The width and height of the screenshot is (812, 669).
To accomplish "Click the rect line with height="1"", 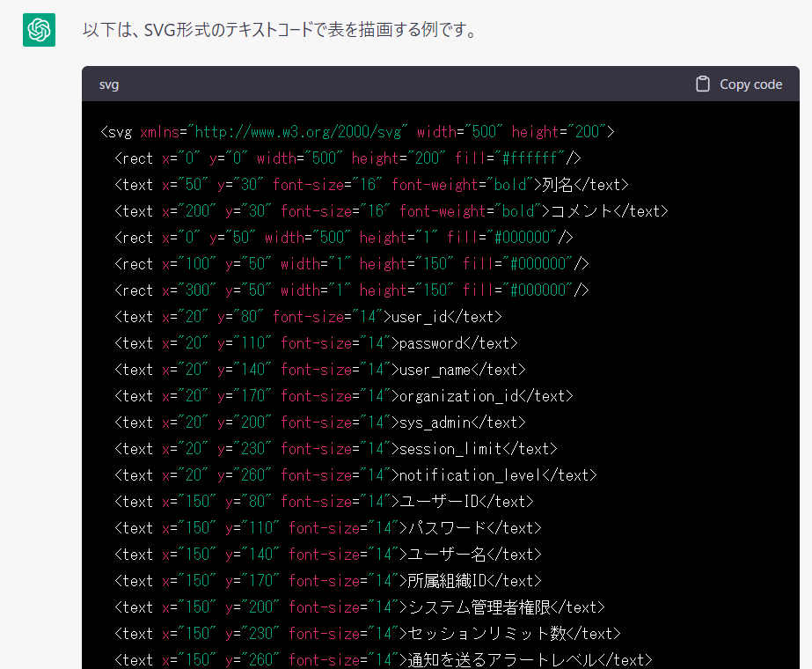I will (x=344, y=238).
